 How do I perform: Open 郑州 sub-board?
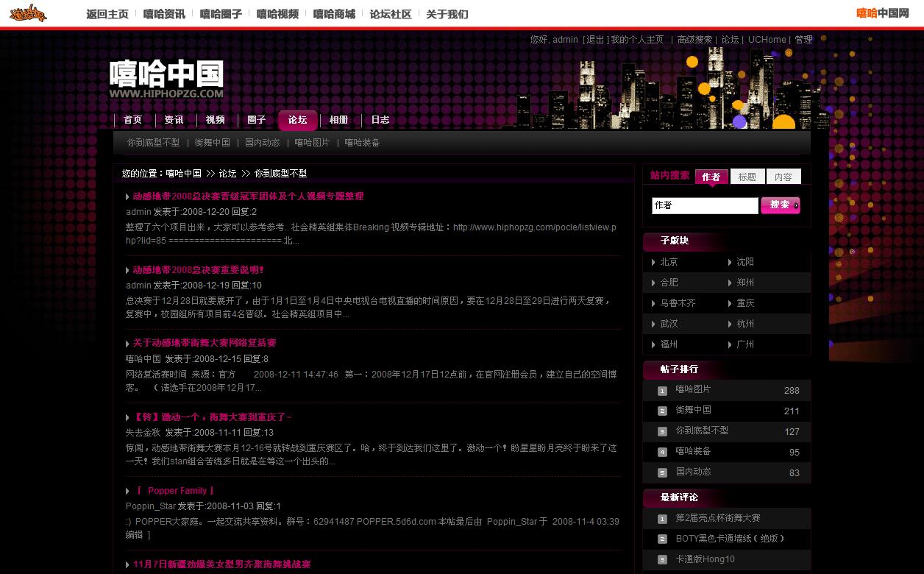click(746, 283)
